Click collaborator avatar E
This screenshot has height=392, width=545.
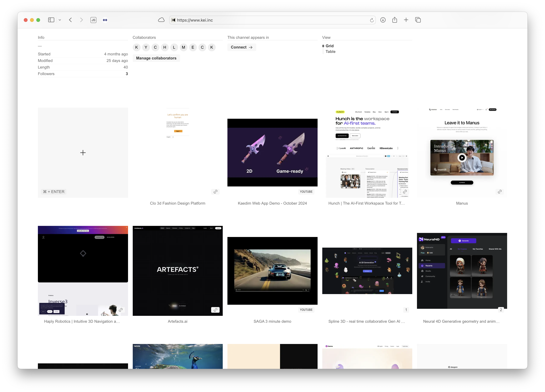[x=193, y=47]
